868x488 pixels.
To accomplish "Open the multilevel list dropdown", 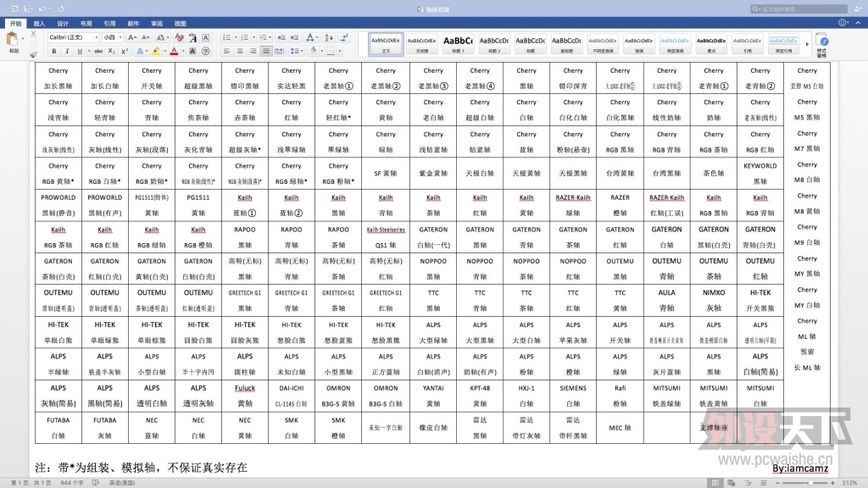I will [x=270, y=37].
